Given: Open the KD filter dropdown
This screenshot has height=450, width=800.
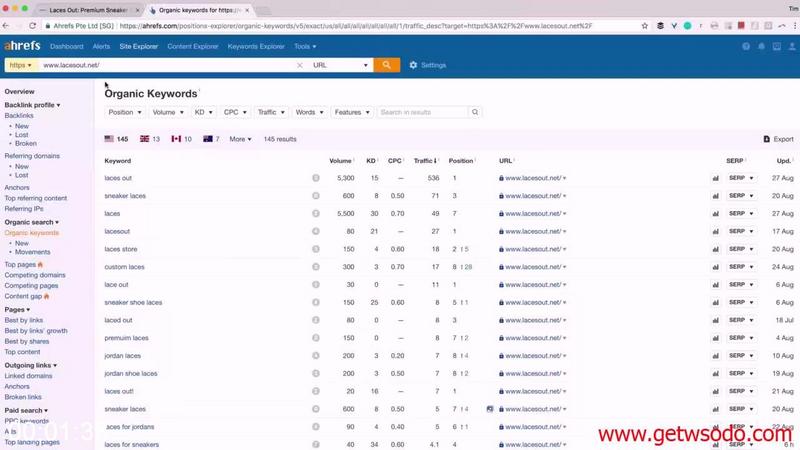Looking at the screenshot, I should (x=204, y=112).
